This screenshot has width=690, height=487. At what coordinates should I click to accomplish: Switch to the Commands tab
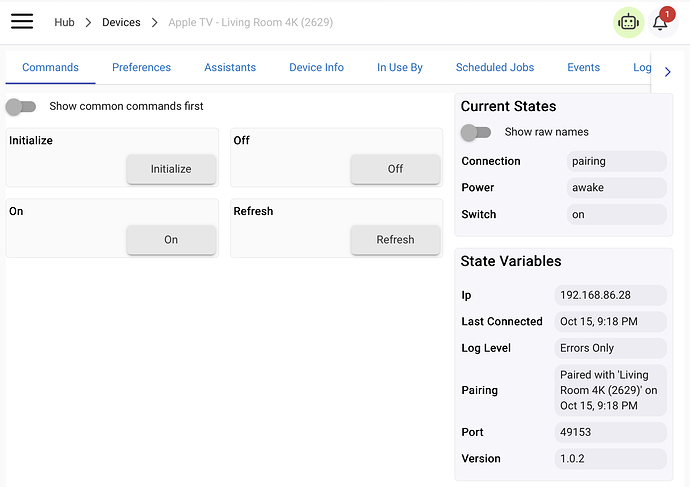pos(50,67)
